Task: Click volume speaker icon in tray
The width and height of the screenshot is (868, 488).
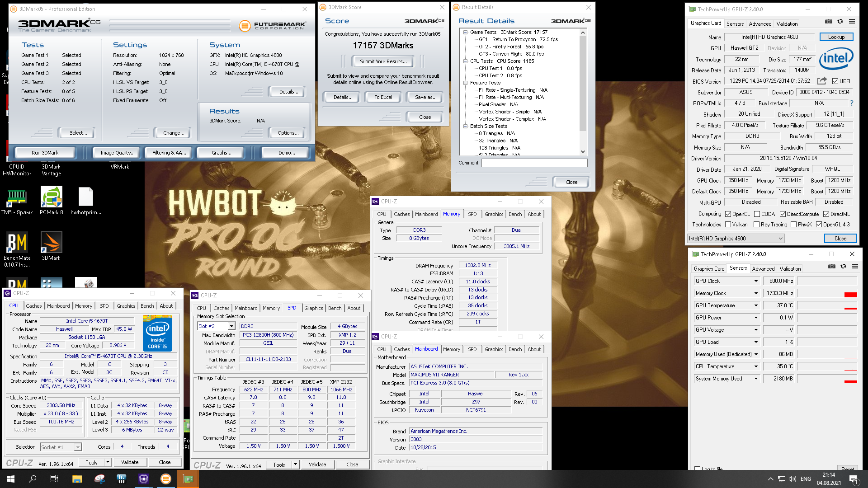Action: [793, 479]
